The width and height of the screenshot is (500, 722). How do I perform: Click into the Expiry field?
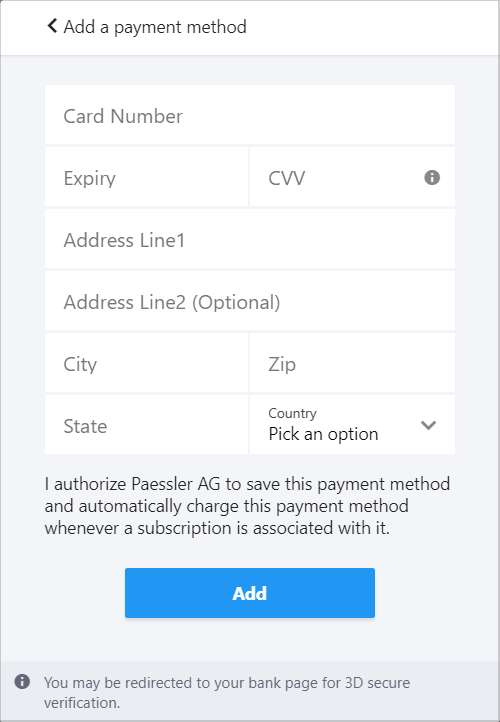click(x=146, y=177)
